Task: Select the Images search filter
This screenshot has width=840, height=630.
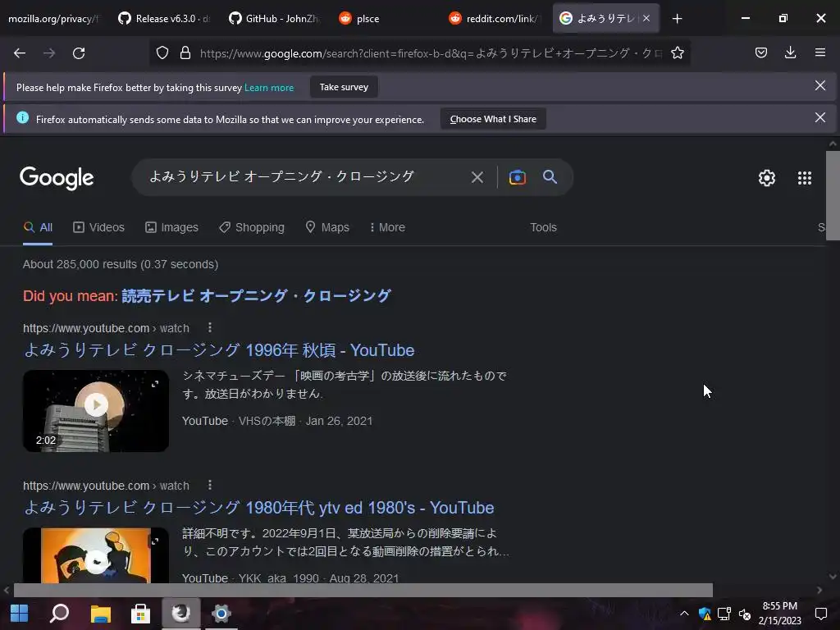Action: (171, 228)
